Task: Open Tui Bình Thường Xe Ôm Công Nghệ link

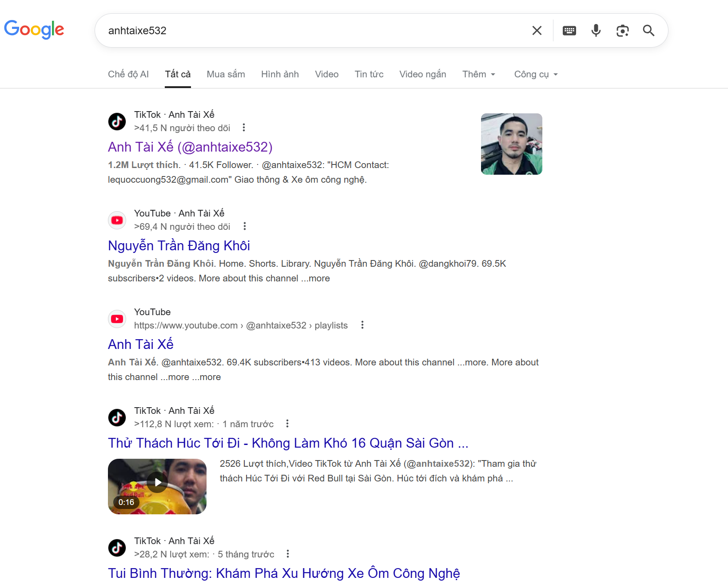Action: 284,573
